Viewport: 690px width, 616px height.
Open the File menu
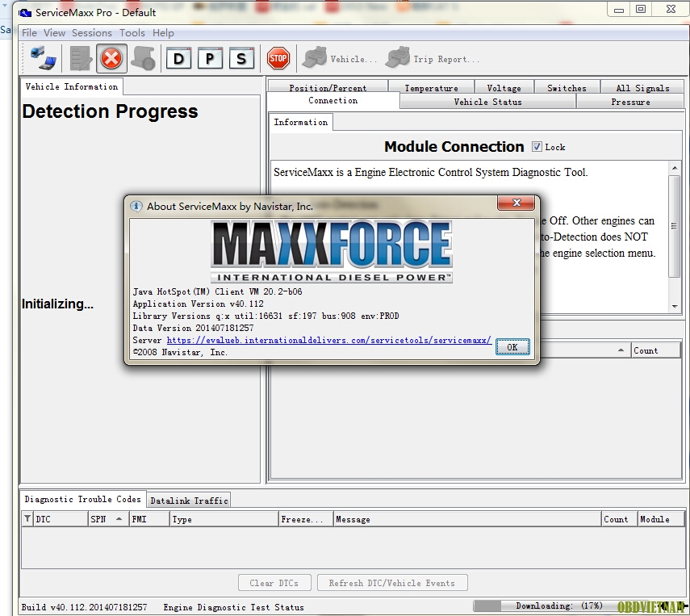[x=29, y=33]
